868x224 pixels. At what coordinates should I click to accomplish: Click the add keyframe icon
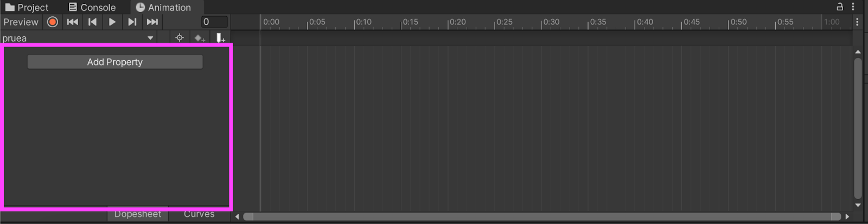200,38
